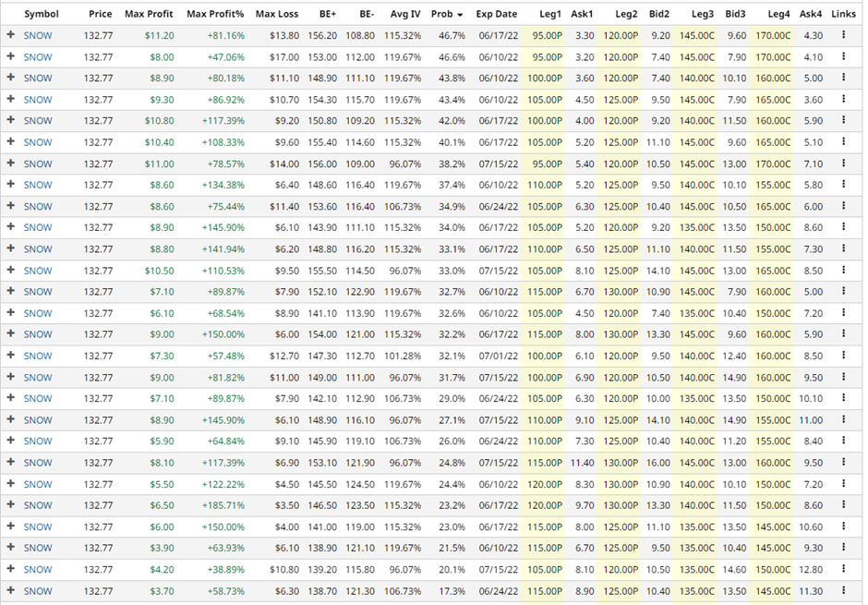Click the Ask4 column header
The width and height of the screenshot is (868, 605).
(x=811, y=14)
